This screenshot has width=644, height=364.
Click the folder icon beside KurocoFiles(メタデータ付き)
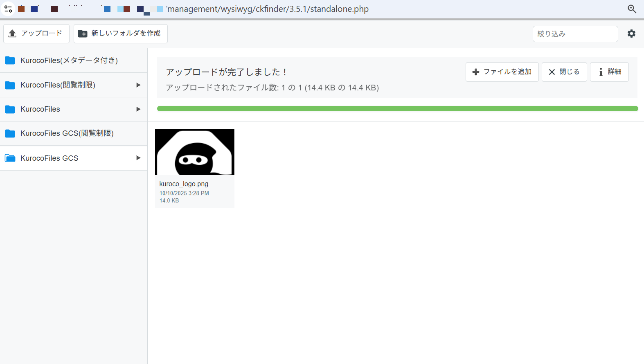tap(10, 61)
